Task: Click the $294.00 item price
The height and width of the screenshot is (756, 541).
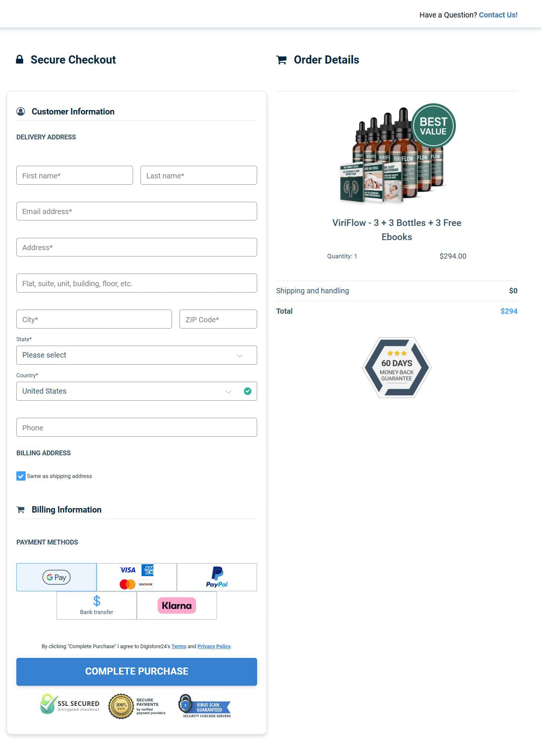Action: tap(453, 256)
